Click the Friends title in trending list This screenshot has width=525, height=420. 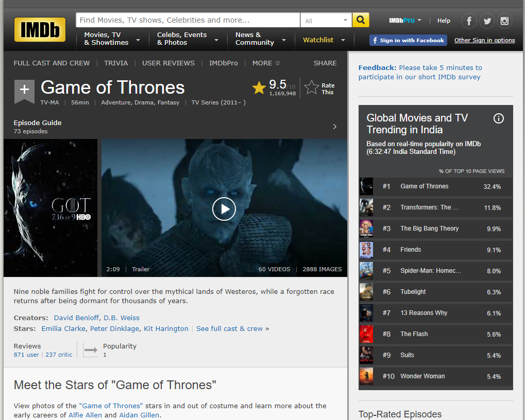click(411, 250)
